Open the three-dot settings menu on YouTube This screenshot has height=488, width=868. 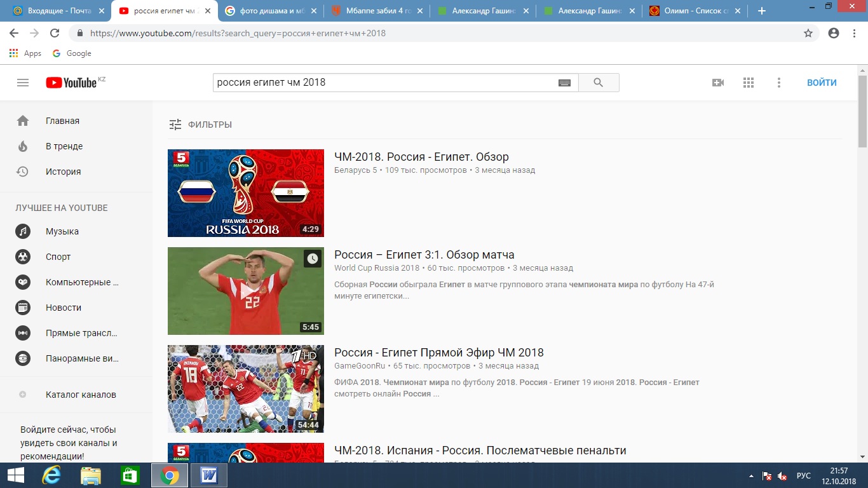779,83
